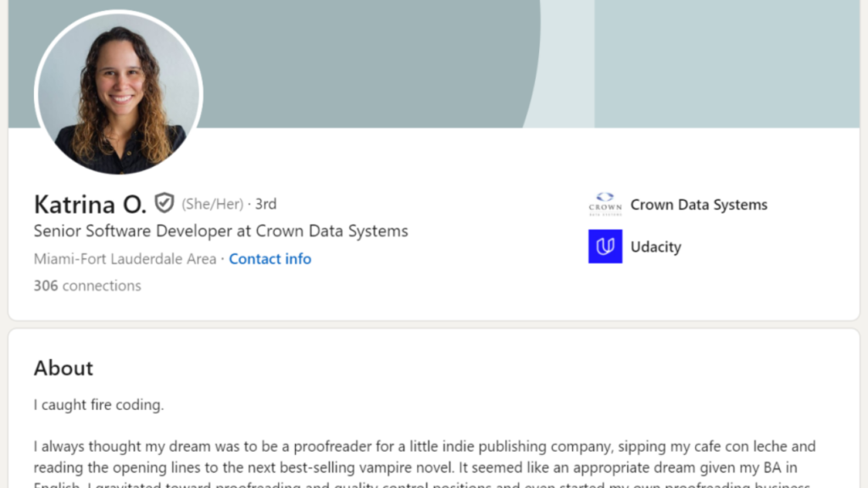Click the Senior Software Developer headline
Screen dimensions: 868x488
pos(220,231)
